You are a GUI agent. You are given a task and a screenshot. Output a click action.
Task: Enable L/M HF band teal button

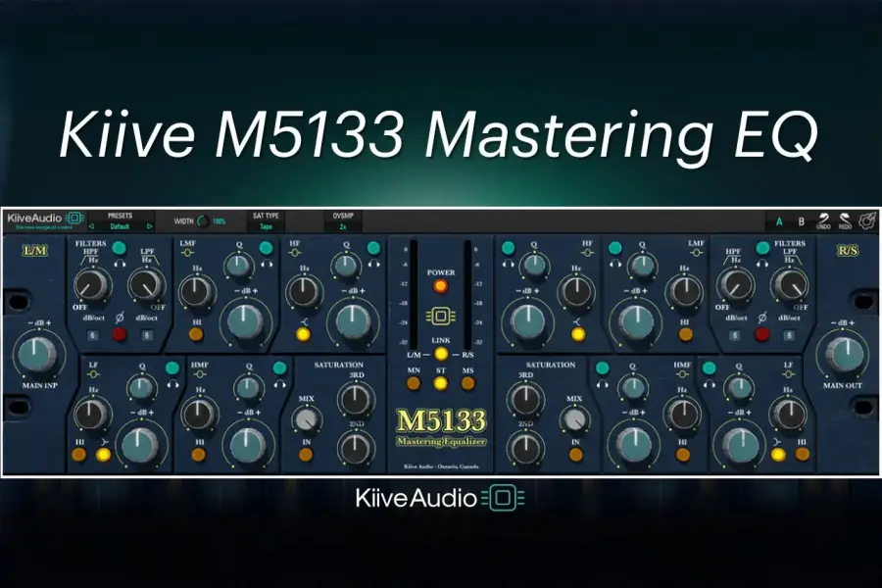pyautogui.click(x=373, y=248)
